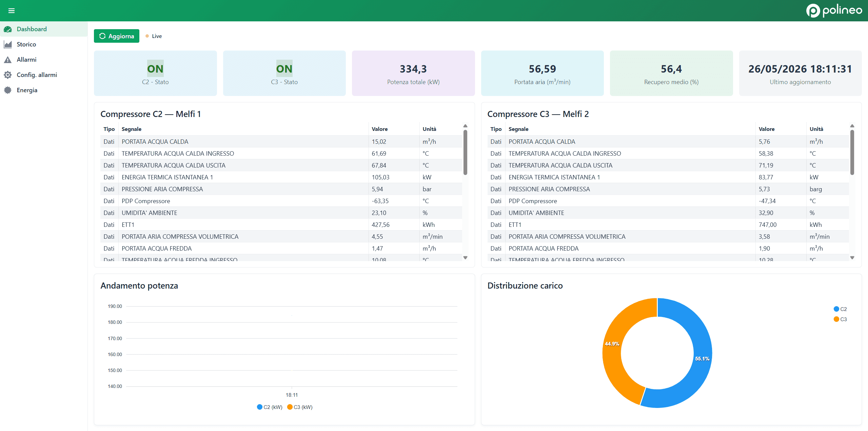The image size is (868, 431).
Task: Select the C2 PORTATA ACQUA CALDA value 15,02
Action: pyautogui.click(x=379, y=142)
